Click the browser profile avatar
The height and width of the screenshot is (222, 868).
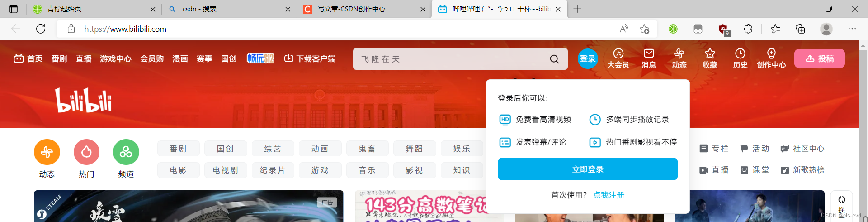click(826, 29)
